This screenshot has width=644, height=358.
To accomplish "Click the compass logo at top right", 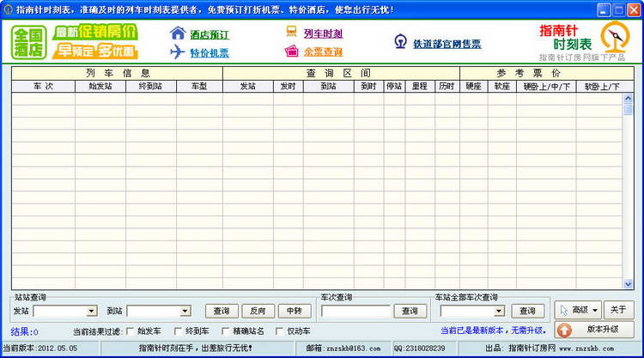I will [x=615, y=36].
